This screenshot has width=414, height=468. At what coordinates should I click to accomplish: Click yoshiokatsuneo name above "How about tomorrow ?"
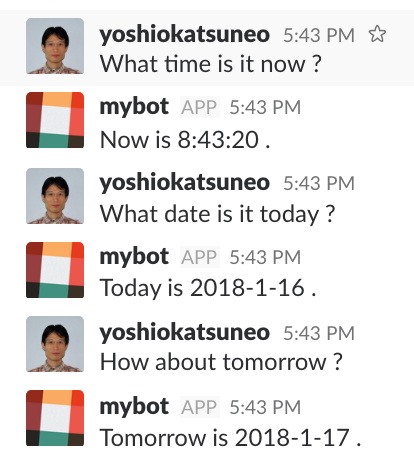pos(184,332)
